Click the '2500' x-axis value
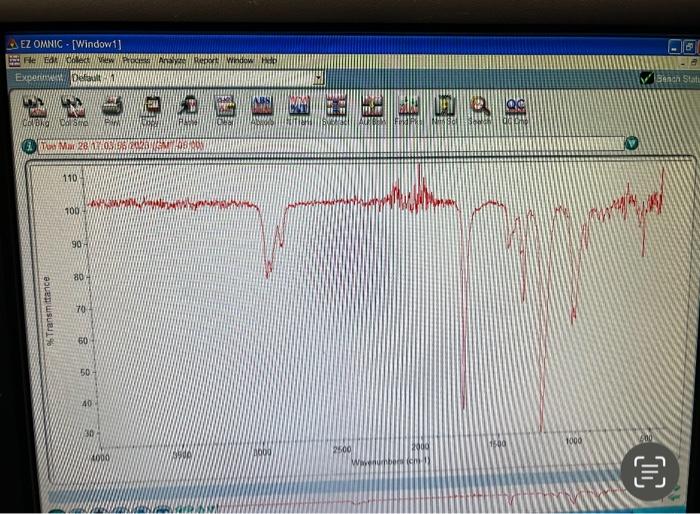 pos(342,449)
